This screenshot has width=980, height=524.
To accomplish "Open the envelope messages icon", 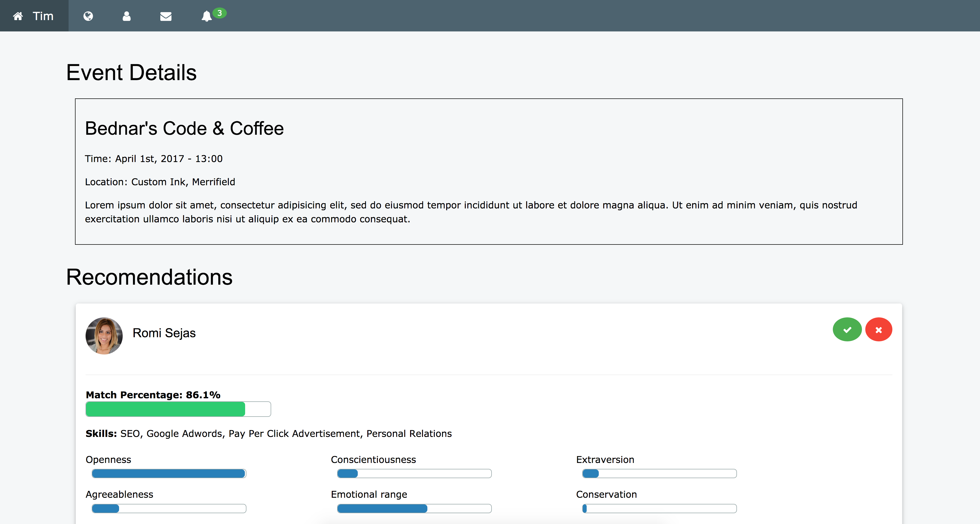I will click(x=166, y=16).
